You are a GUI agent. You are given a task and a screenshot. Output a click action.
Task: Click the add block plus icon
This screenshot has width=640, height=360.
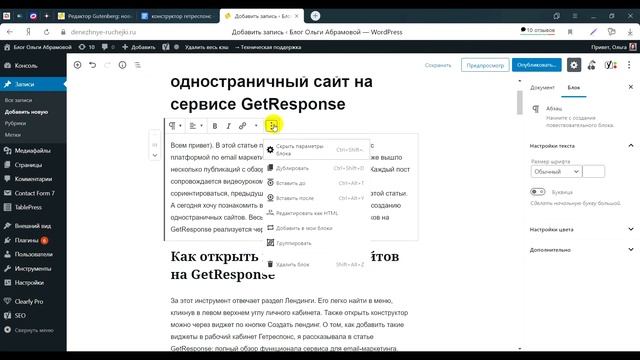[x=77, y=65]
